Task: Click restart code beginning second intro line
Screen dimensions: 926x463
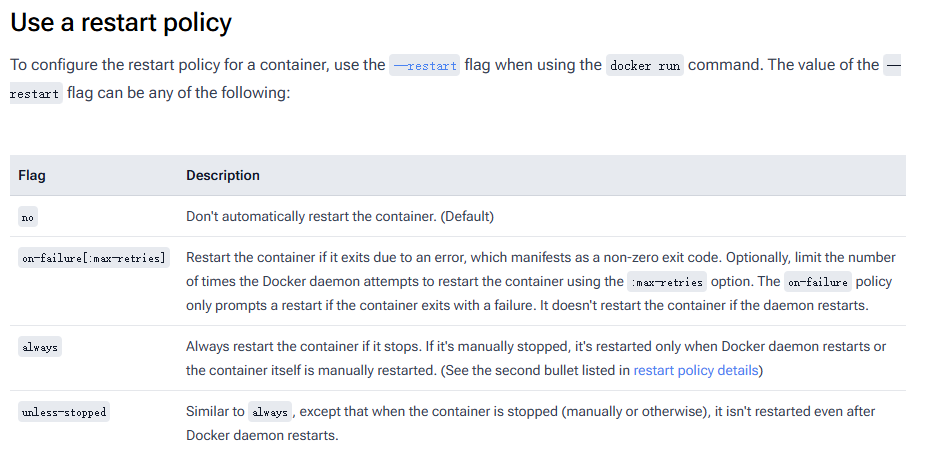Action: click(35, 95)
